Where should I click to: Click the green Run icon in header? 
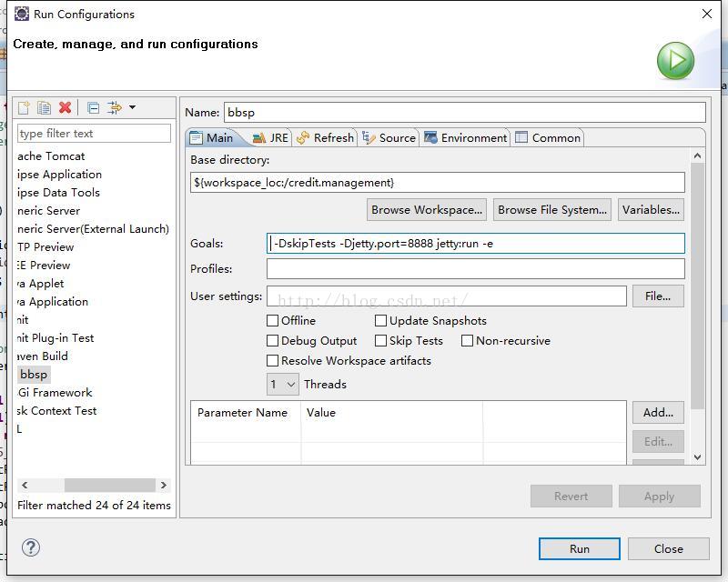coord(675,61)
